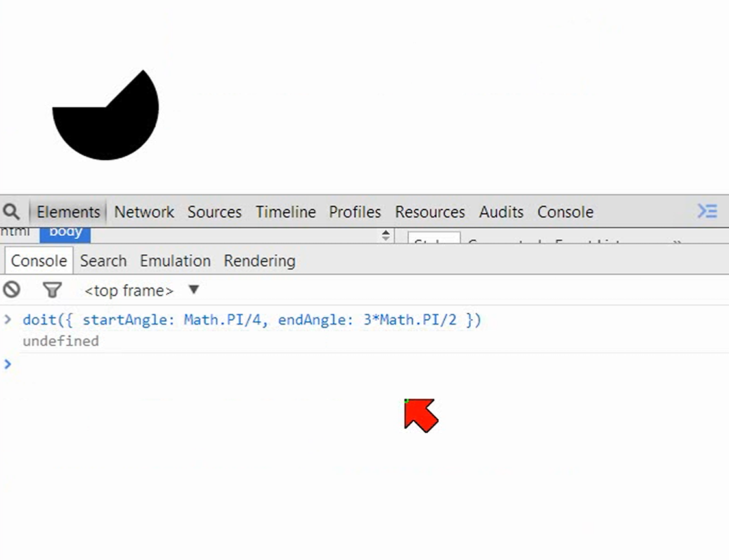Click the black pie shape on canvas
The image size is (729, 560).
pyautogui.click(x=107, y=123)
